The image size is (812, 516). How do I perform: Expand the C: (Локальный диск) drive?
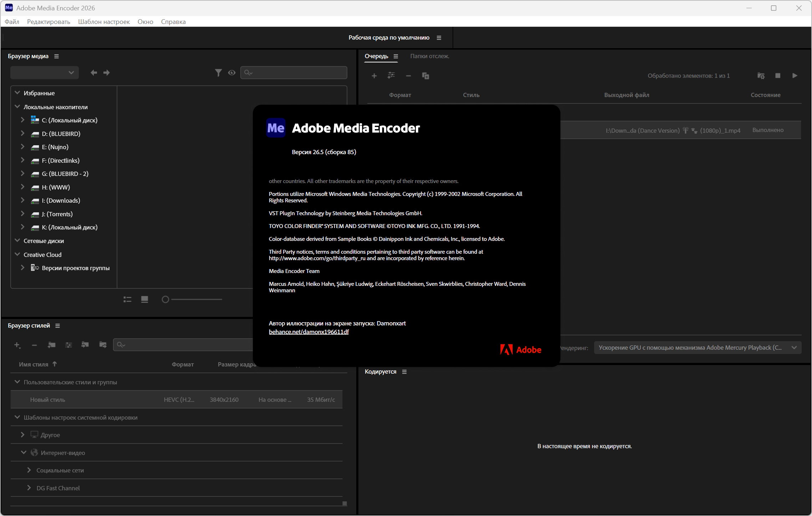click(x=22, y=120)
